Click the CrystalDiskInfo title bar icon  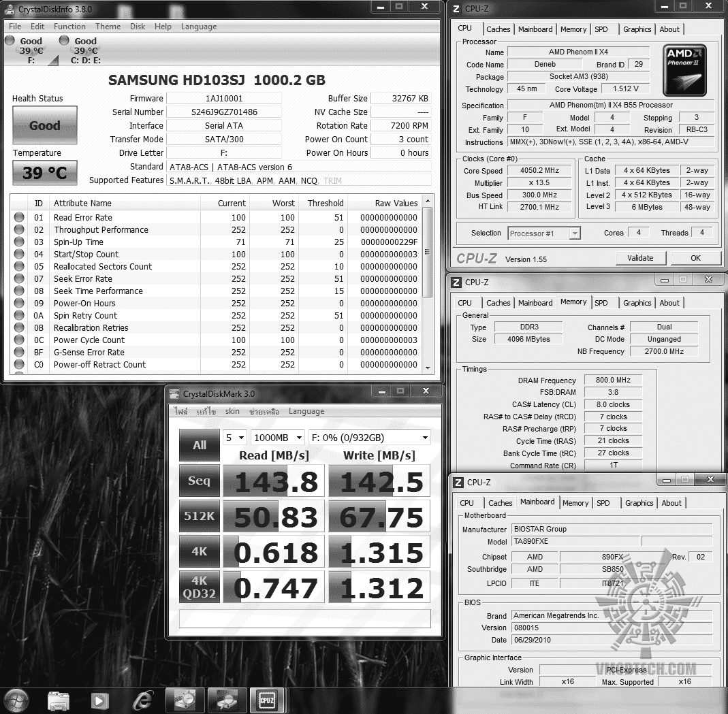coord(10,9)
